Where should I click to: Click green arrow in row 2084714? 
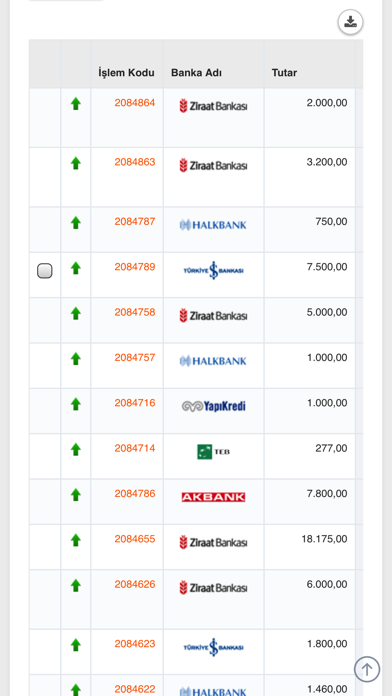click(76, 450)
